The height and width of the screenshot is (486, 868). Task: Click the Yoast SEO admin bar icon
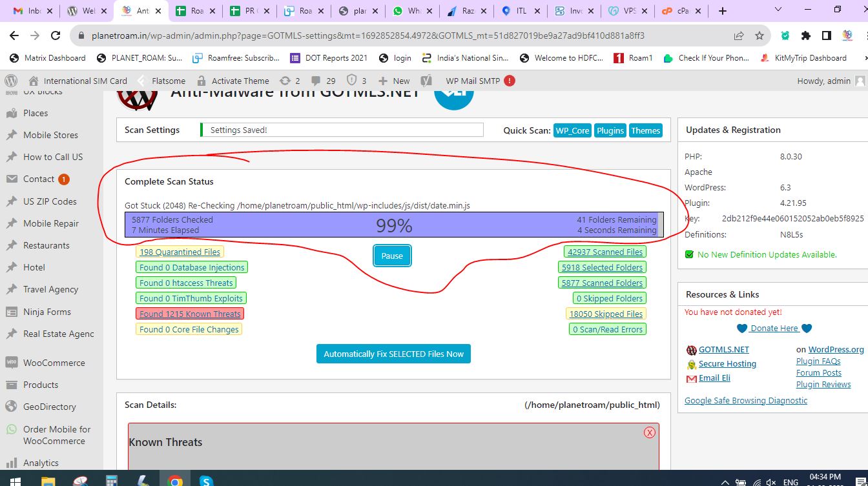426,81
